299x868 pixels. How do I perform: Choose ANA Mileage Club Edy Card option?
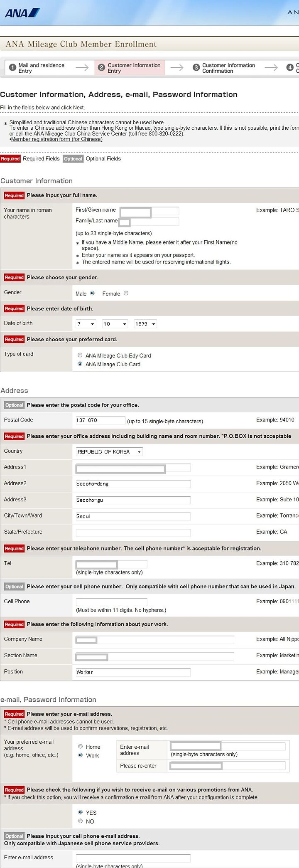click(x=80, y=355)
